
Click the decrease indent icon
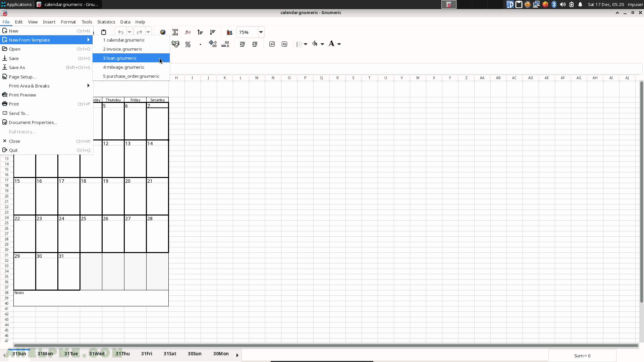[242, 44]
